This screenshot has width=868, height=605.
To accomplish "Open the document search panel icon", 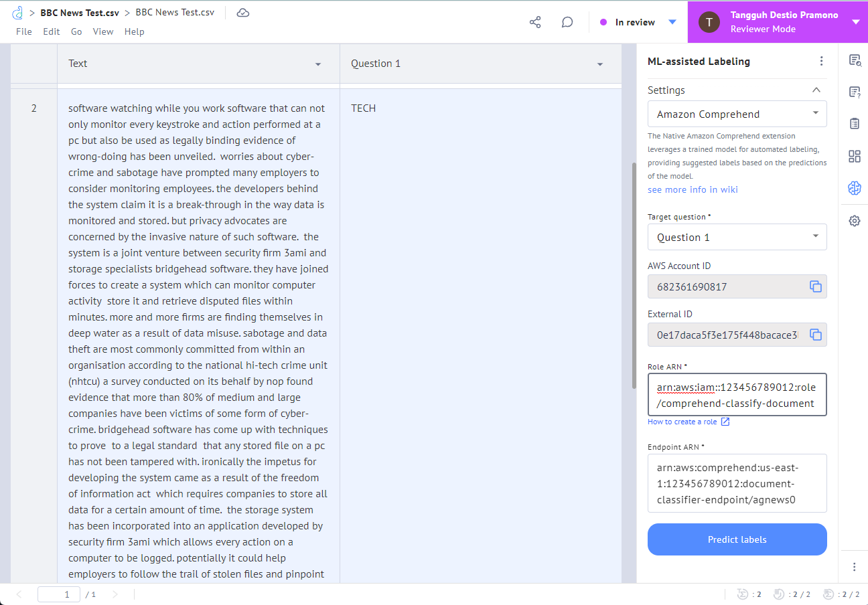I will pos(854,60).
